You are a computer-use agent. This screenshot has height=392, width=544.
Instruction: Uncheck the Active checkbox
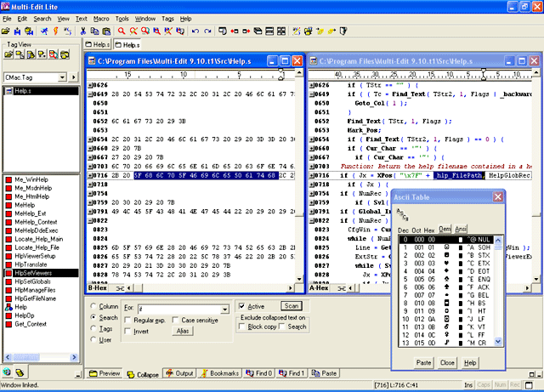click(241, 306)
